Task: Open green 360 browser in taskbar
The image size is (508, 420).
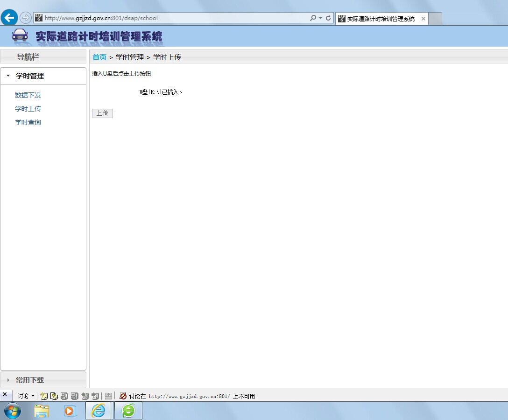Action: 128,411
